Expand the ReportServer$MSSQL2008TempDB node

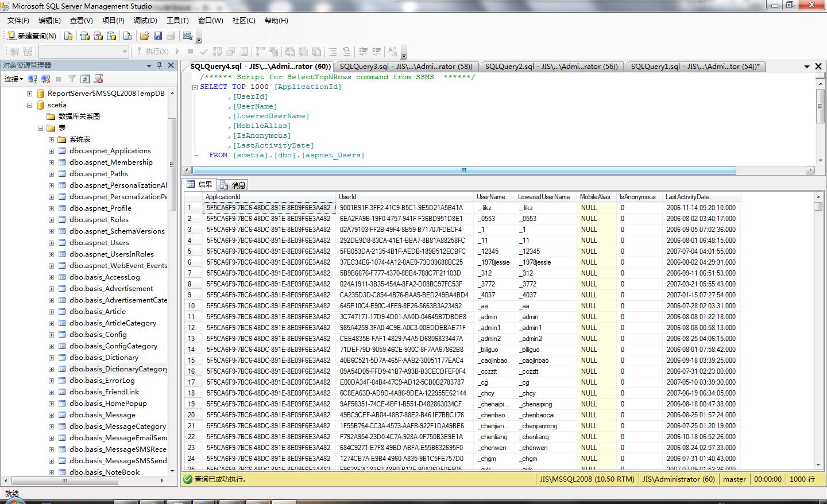coord(30,93)
